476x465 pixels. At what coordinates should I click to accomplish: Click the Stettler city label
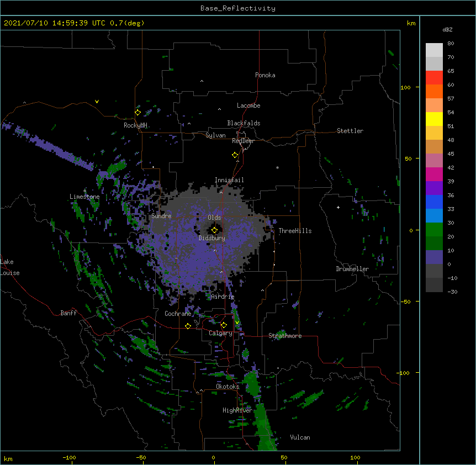click(x=350, y=131)
